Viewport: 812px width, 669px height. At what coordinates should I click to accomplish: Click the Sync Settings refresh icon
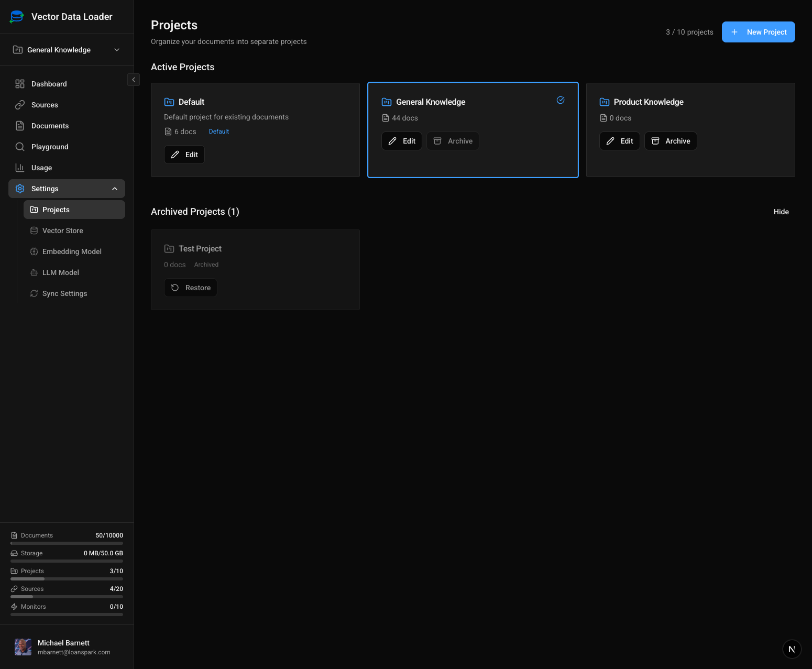(34, 293)
